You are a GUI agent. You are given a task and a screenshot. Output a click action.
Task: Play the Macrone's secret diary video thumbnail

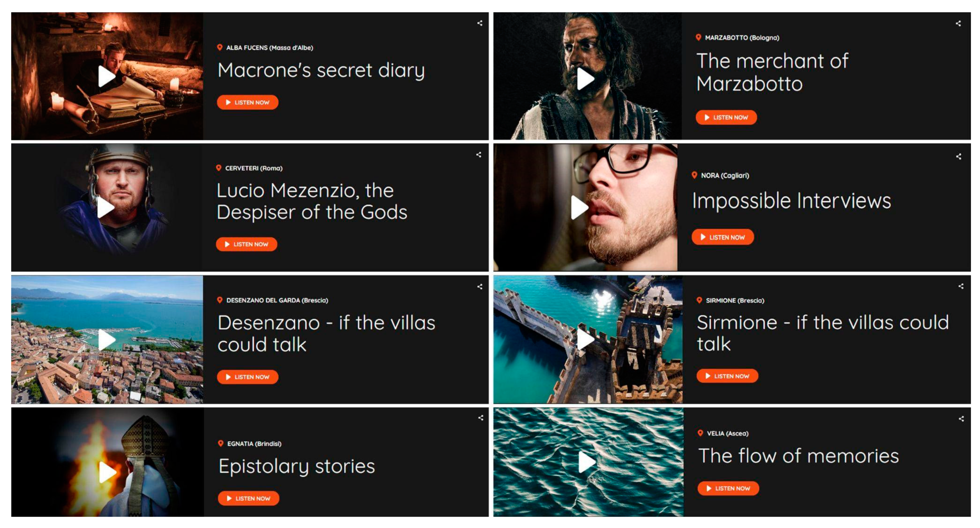[106, 77]
